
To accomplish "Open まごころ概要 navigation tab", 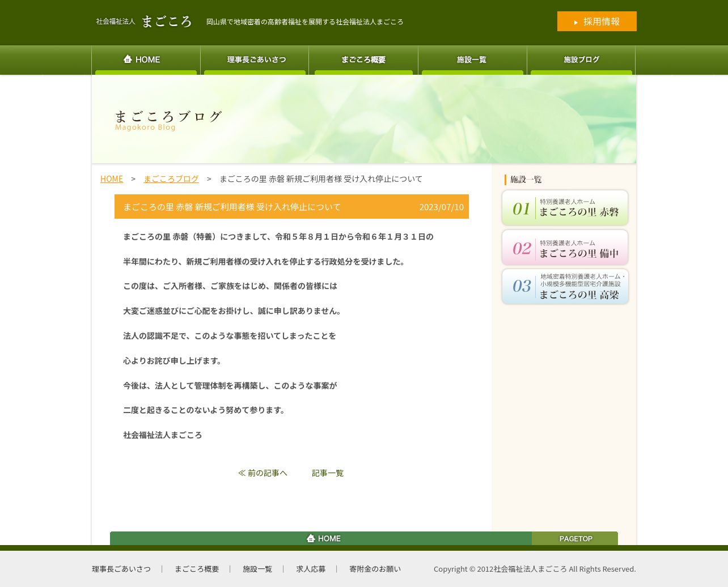I will pos(363,60).
